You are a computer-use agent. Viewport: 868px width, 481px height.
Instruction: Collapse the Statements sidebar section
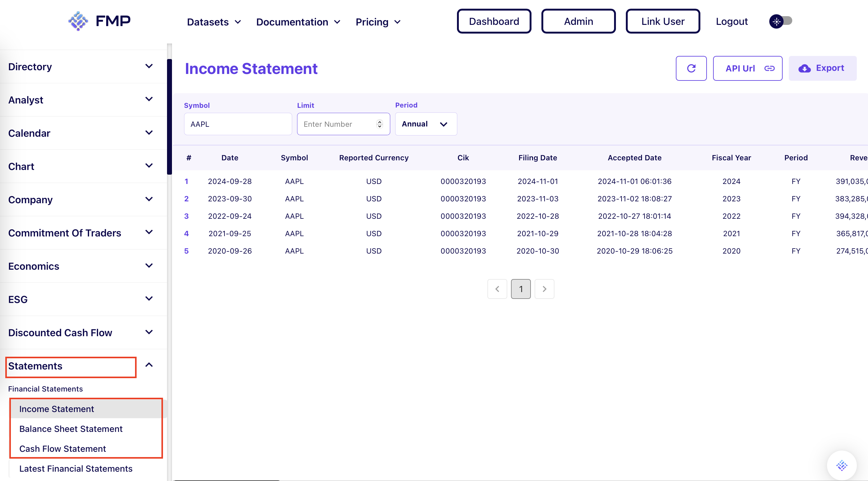click(x=83, y=366)
